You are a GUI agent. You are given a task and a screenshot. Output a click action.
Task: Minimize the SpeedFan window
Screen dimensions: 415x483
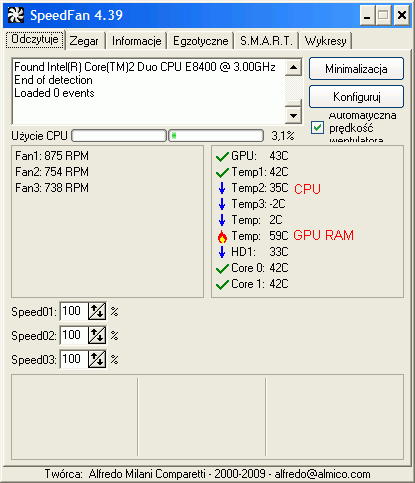367,15
